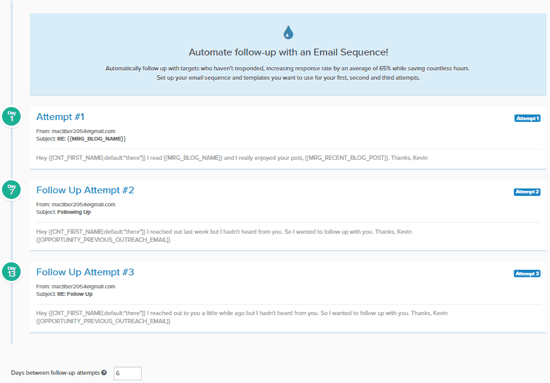Click the Attempt 1 badge
Screen dimensions: 550x383
tap(527, 119)
